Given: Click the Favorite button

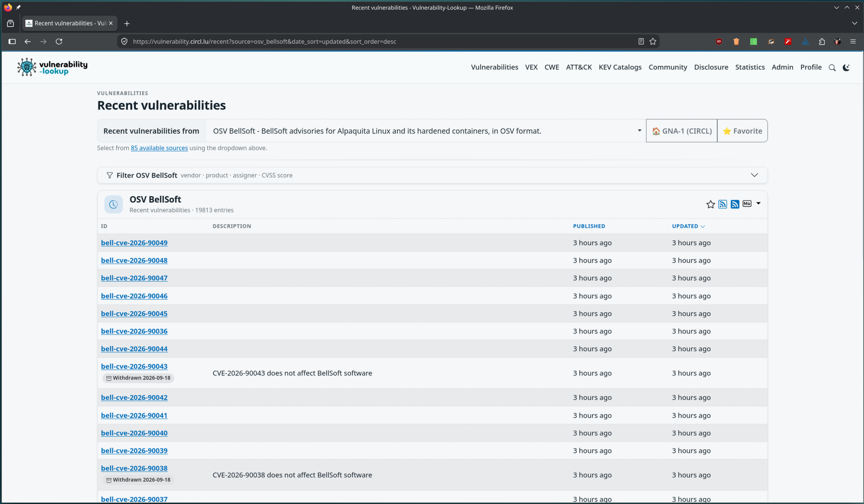Looking at the screenshot, I should 742,131.
